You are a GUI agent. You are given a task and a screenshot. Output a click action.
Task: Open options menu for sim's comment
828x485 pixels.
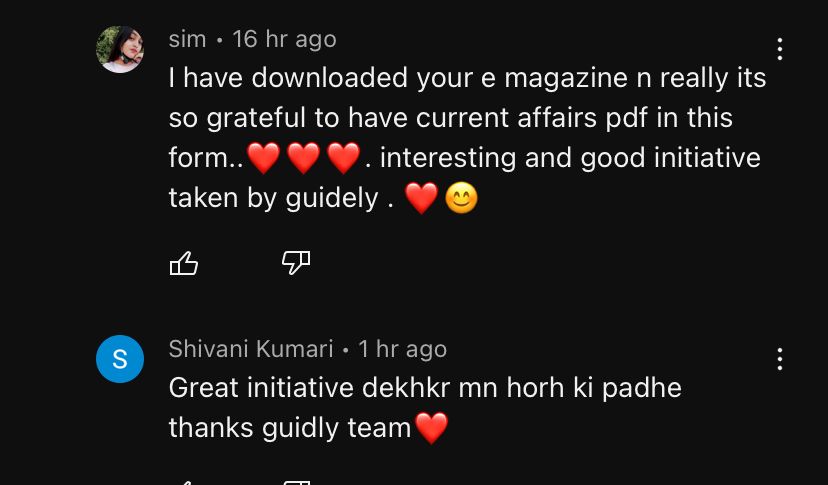pyautogui.click(x=779, y=49)
